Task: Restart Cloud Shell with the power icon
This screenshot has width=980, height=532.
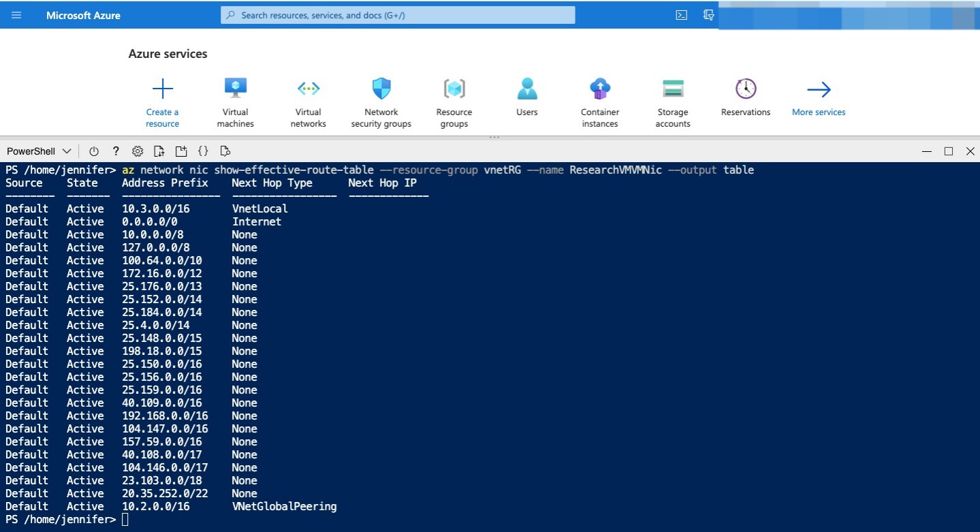Action: 94,151
